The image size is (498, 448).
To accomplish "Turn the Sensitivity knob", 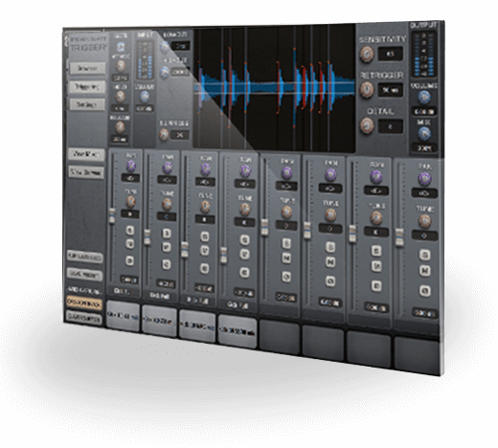I will pos(367,54).
